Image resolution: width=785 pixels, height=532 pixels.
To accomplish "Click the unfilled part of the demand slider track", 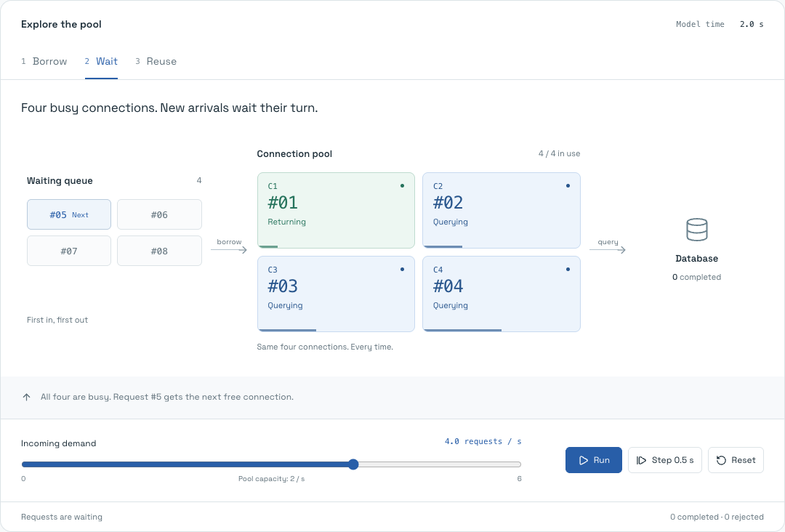I will pos(440,464).
